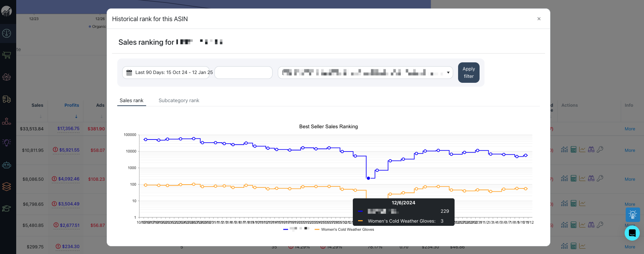Click the empty input field beside date range
Image resolution: width=644 pixels, height=254 pixels.
243,73
